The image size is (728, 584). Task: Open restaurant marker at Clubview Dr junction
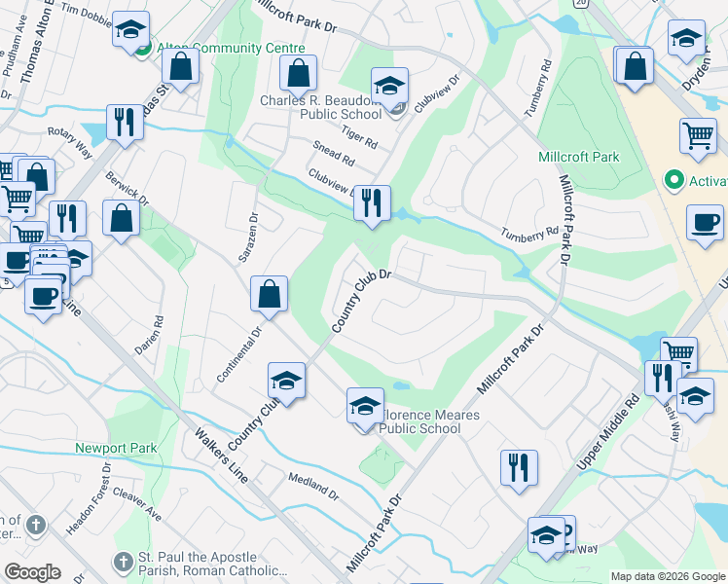click(372, 205)
